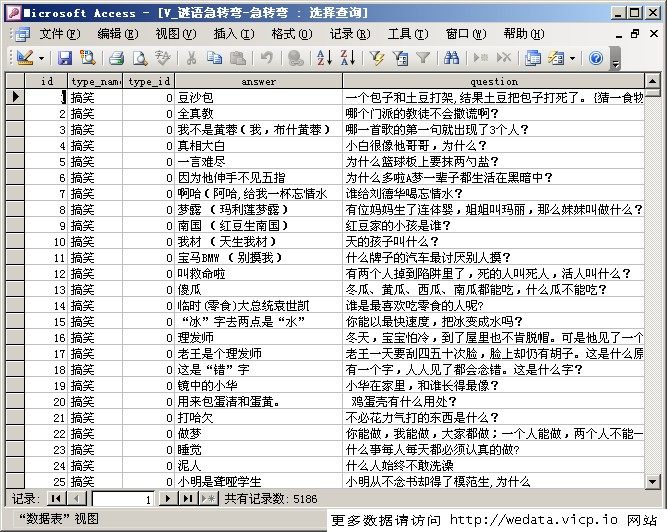Click the vertical scrollbar down arrow

pos(653,481)
